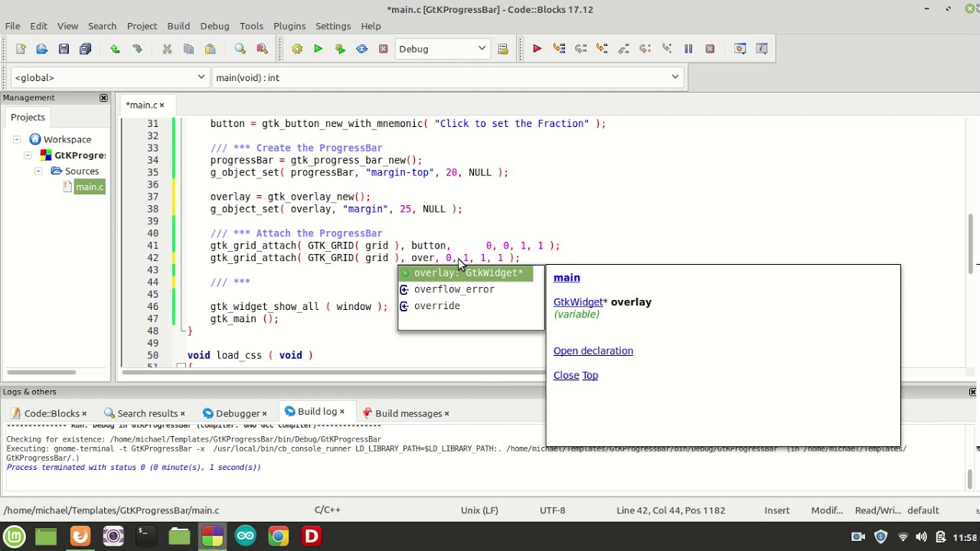Open the Settings menu
This screenshot has height=551, width=980.
(333, 26)
